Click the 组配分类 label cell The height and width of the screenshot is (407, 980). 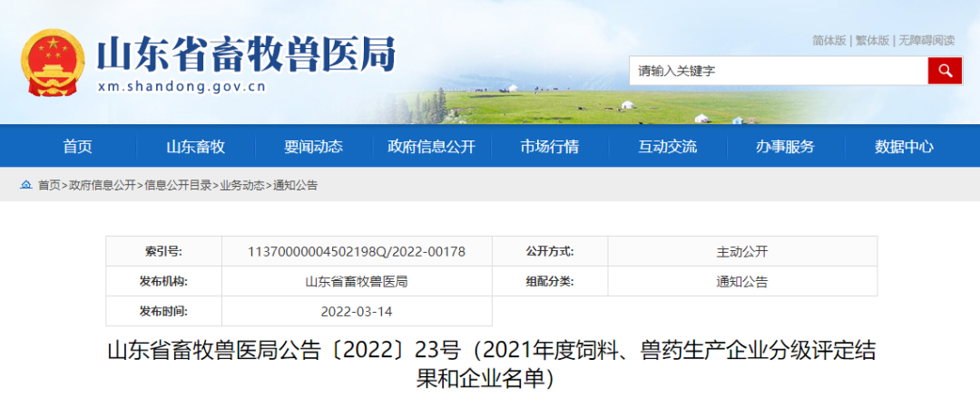click(550, 282)
